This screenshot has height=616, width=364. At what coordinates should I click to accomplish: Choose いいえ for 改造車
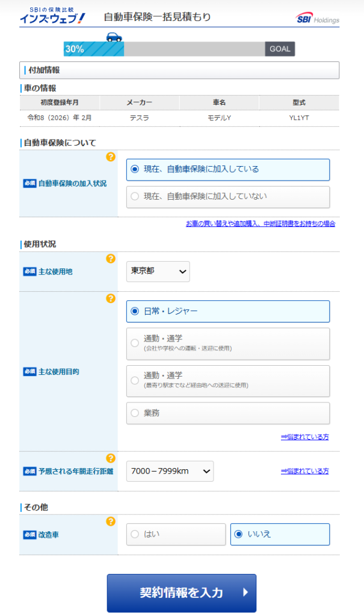[280, 534]
